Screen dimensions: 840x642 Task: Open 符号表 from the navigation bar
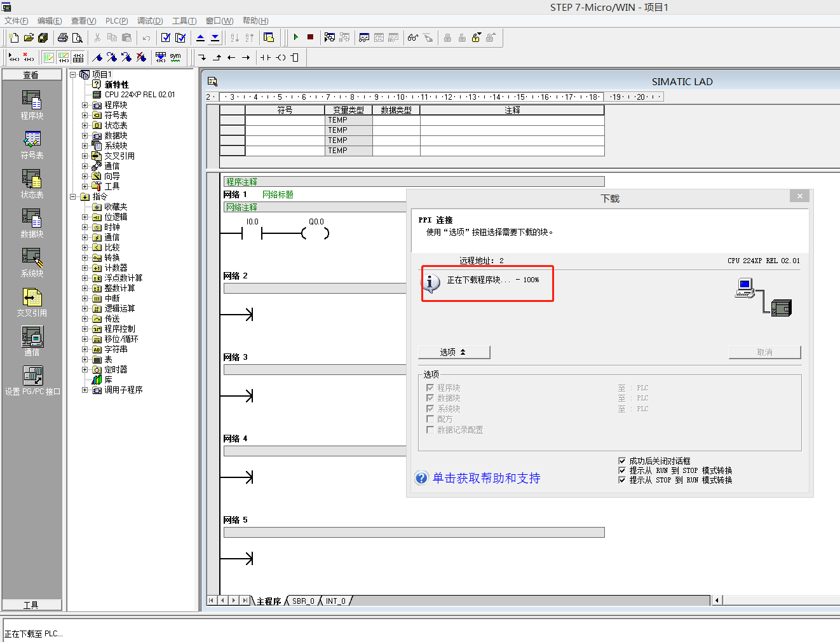click(32, 144)
